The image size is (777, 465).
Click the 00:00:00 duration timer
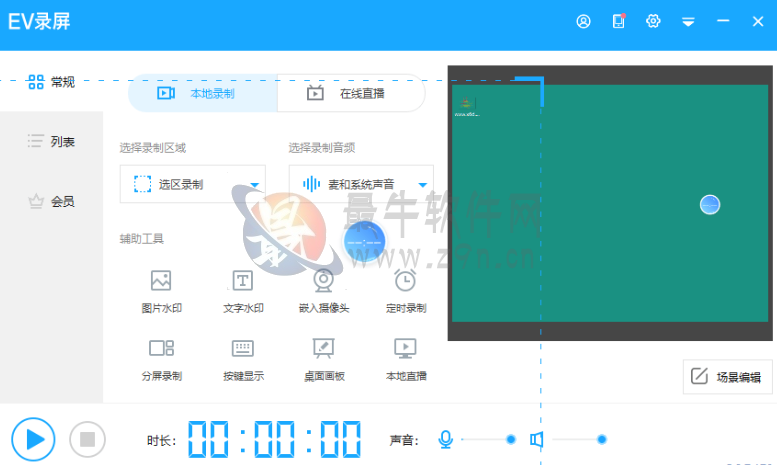[x=275, y=439]
